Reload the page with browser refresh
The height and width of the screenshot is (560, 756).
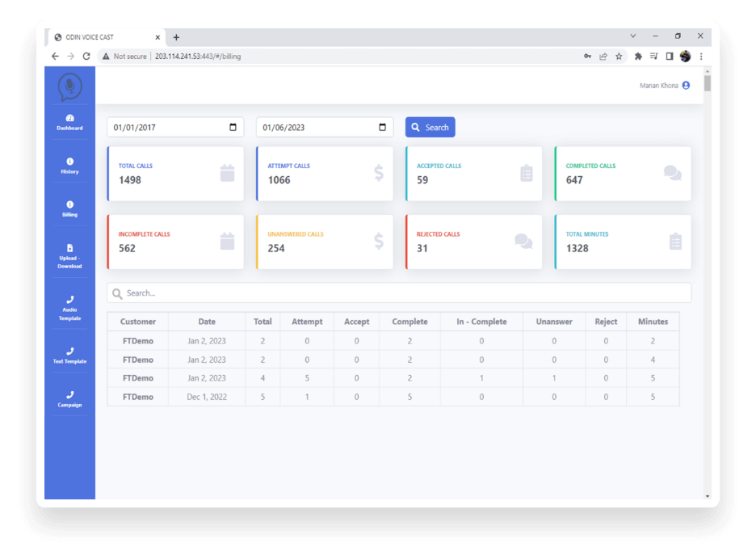(86, 57)
